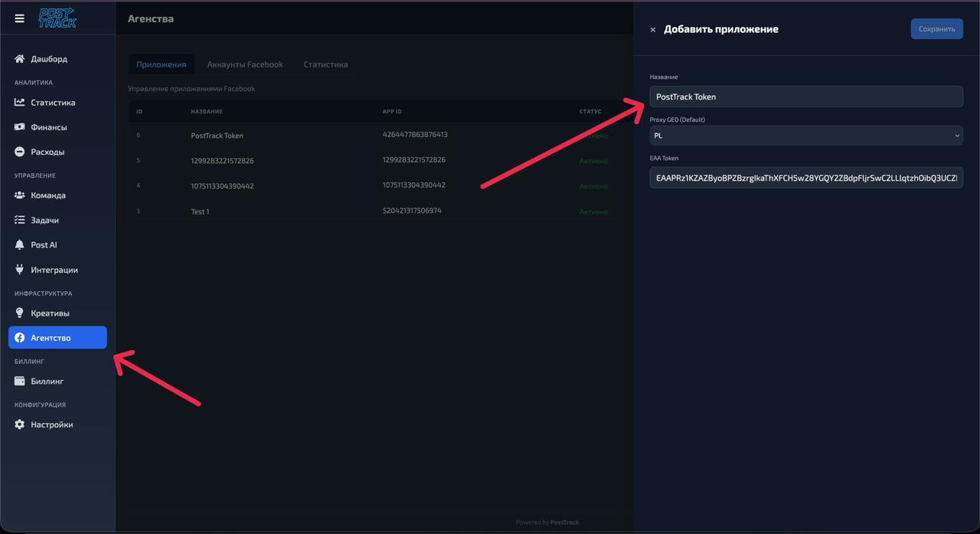Open Настройки via the gear icon
Screen dimensions: 980x534
[x=18, y=424]
